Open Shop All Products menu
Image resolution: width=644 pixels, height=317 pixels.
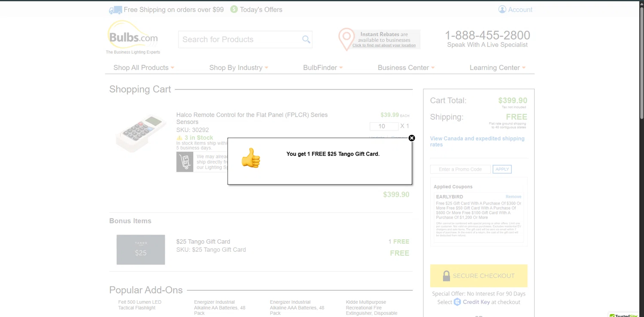144,67
